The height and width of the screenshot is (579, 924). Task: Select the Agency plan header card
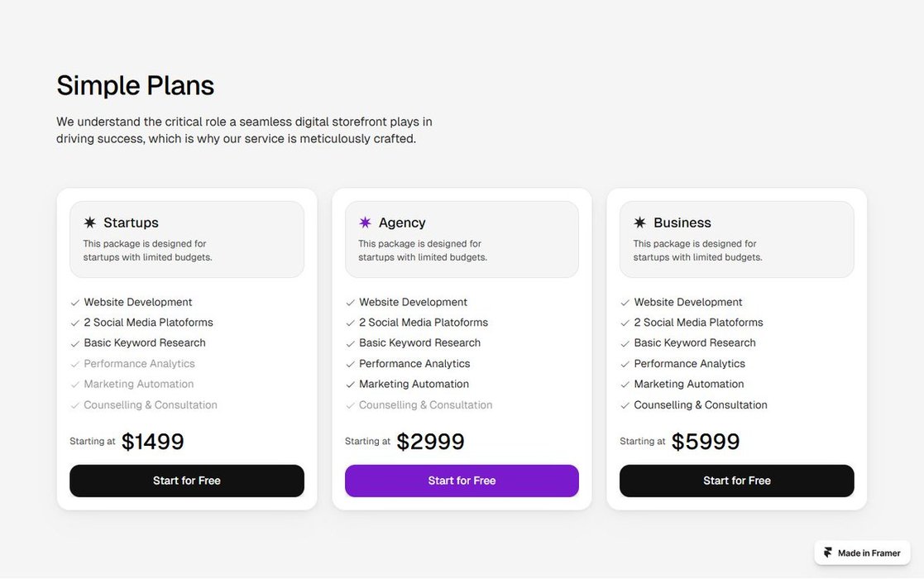[462, 239]
